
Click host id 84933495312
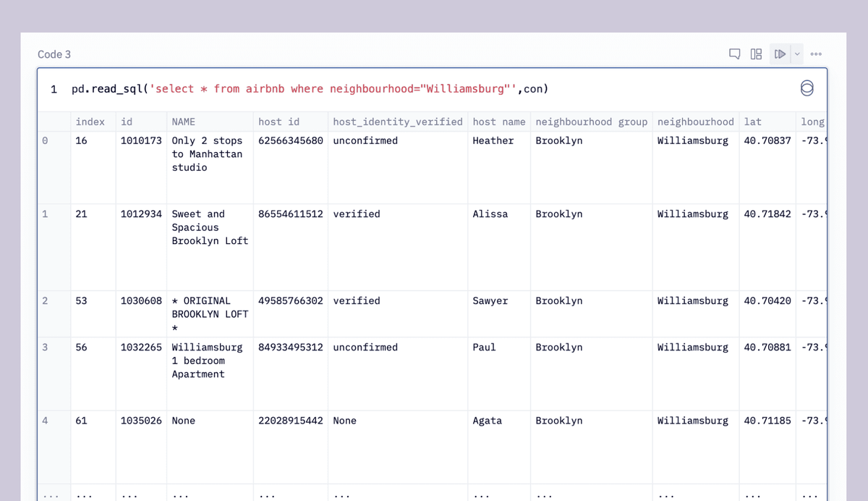click(291, 347)
